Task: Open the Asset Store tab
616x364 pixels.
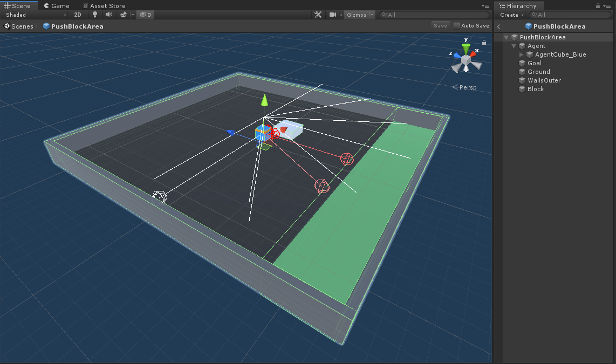Action: click(104, 5)
